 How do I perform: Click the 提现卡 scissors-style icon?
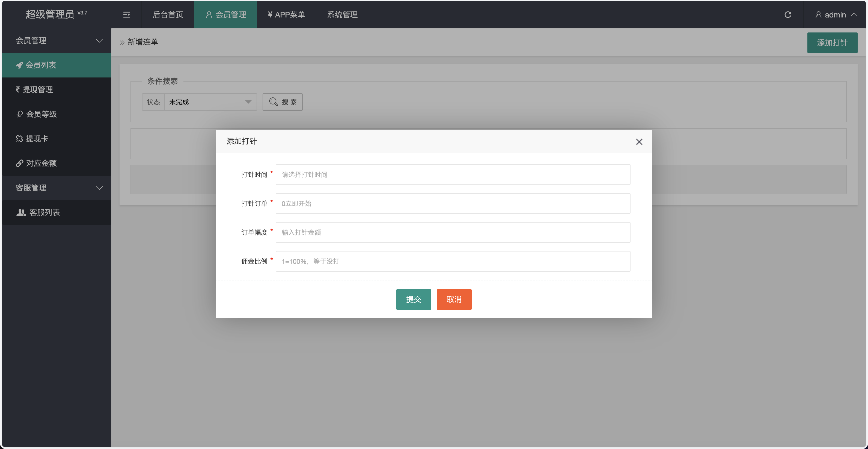point(19,139)
